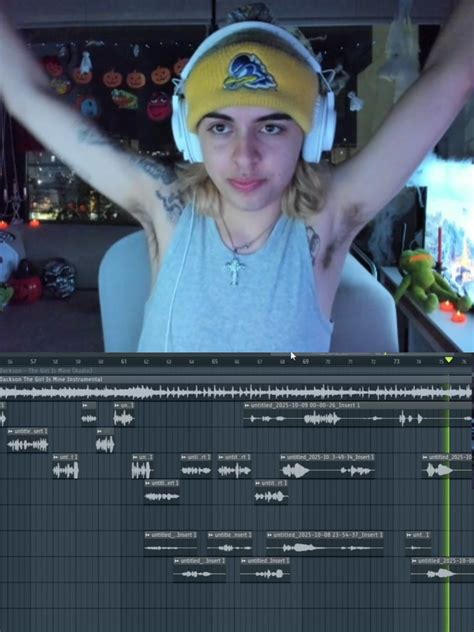
Task: Open clip menu icon of 'untitle..sert 1' clip
Action: coord(11,431)
